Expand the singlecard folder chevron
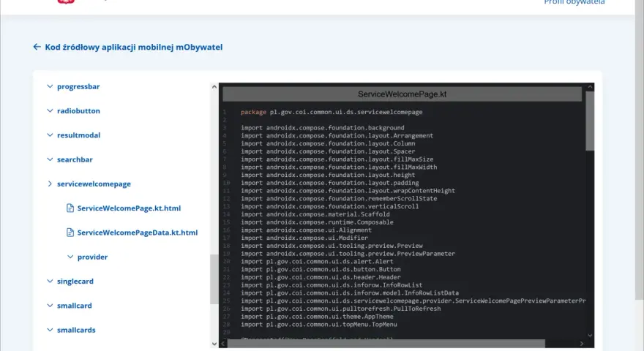This screenshot has height=351, width=644. 50,282
